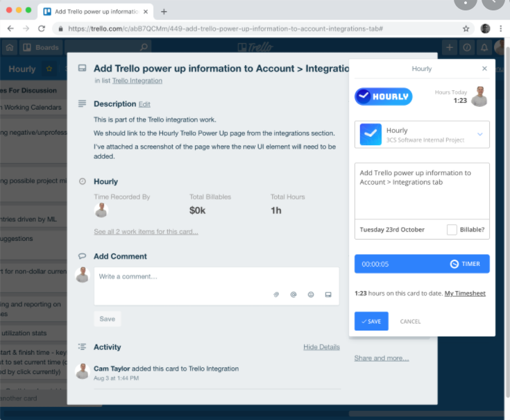Click the create plus icon in Trello header

click(450, 47)
